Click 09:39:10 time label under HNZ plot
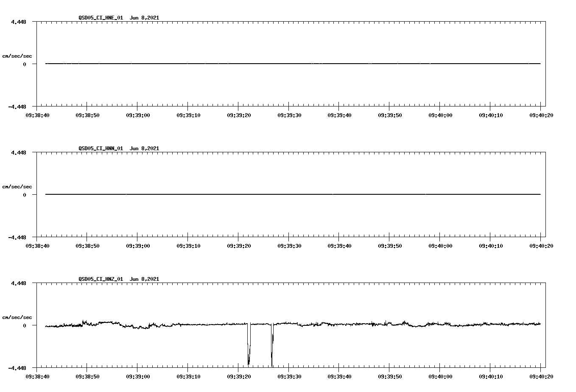 point(188,376)
